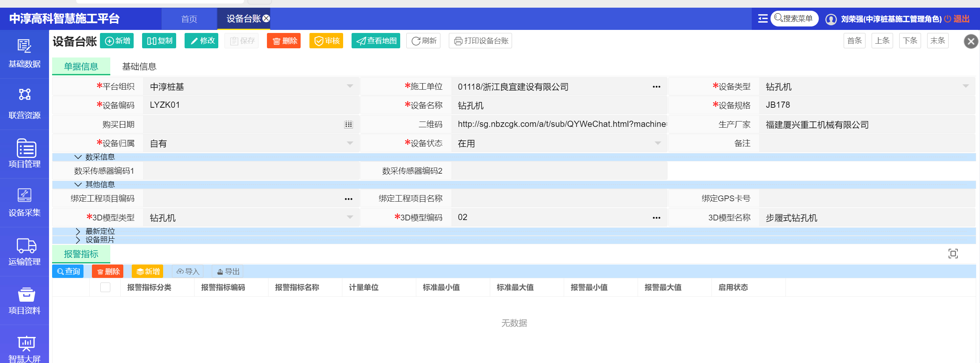The height and width of the screenshot is (363, 980).
Task: Switch to the 基础信息 tab
Action: click(x=139, y=66)
